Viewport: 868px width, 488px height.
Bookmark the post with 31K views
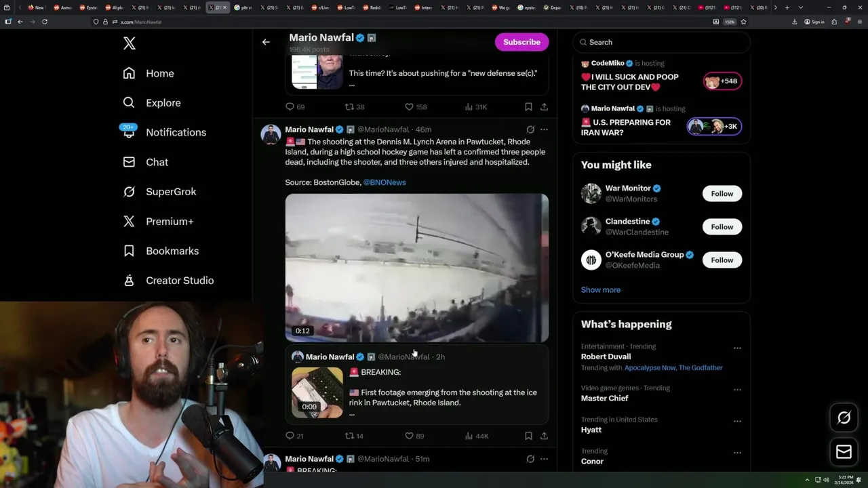528,107
